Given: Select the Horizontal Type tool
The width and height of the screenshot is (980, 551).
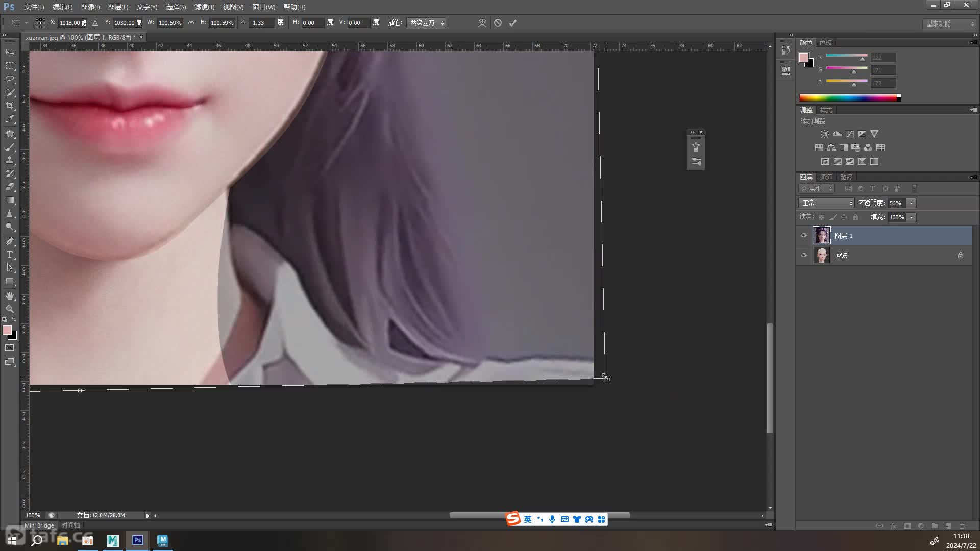Looking at the screenshot, I should pos(10,255).
